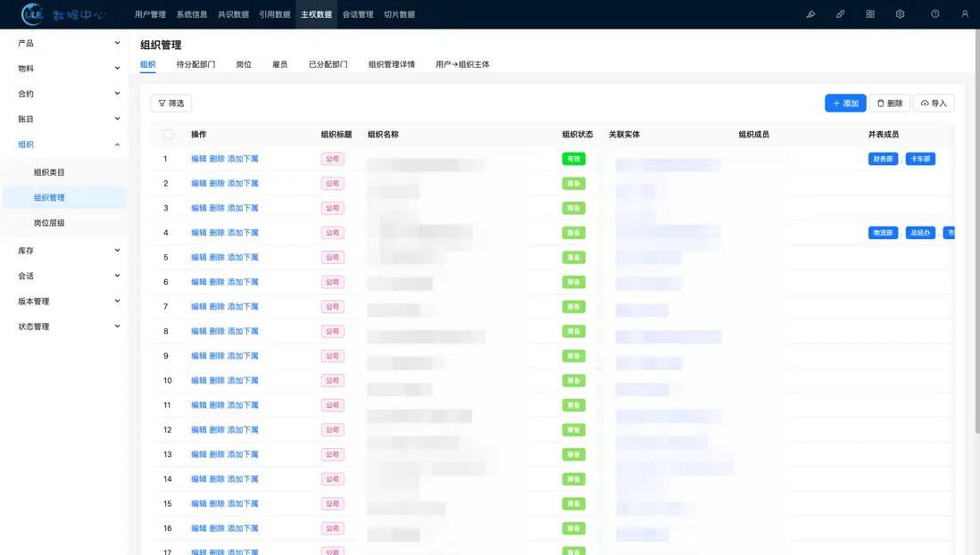Screen dimensions: 980x555
Task: Click 编辑 link in row 1
Action: coord(199,159)
